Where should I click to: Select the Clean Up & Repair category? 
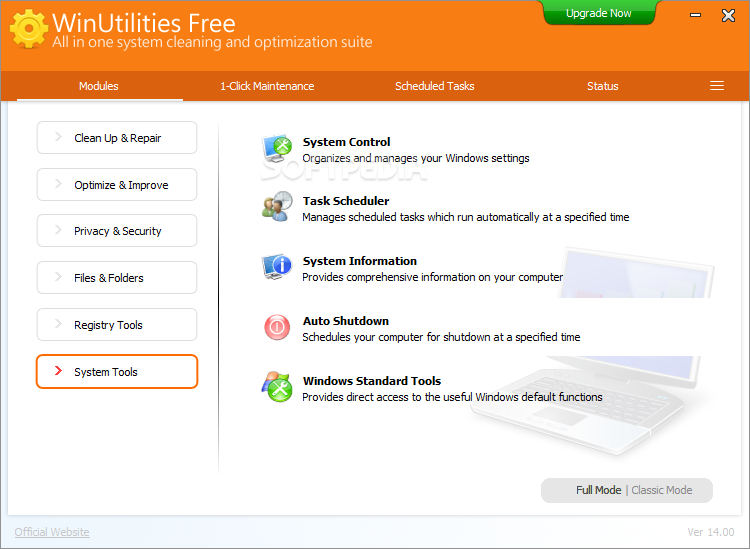[x=117, y=138]
